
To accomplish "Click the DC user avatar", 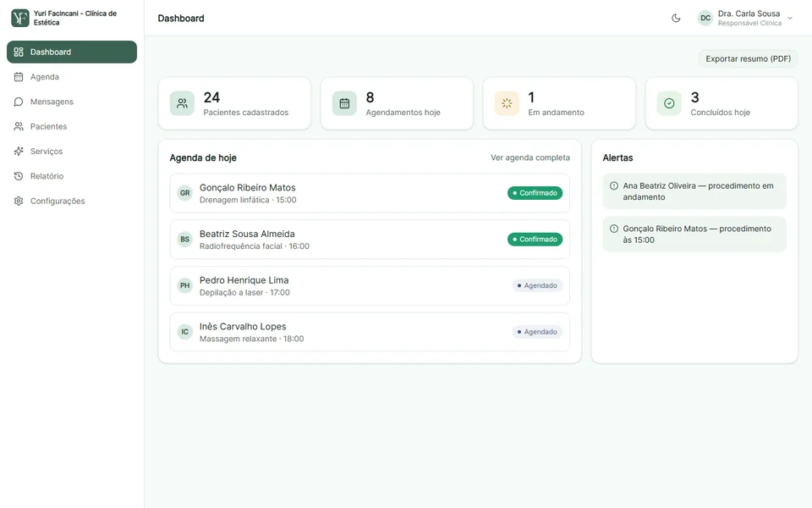I will coord(705,18).
